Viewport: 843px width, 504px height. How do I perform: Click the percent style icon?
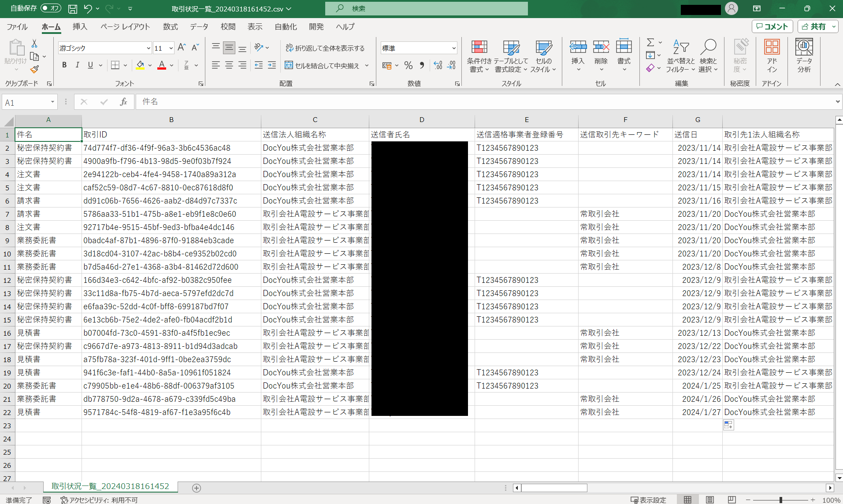click(409, 66)
